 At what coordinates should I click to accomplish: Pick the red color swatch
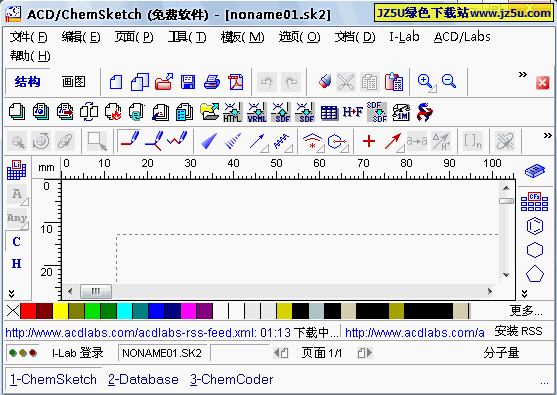(x=28, y=311)
